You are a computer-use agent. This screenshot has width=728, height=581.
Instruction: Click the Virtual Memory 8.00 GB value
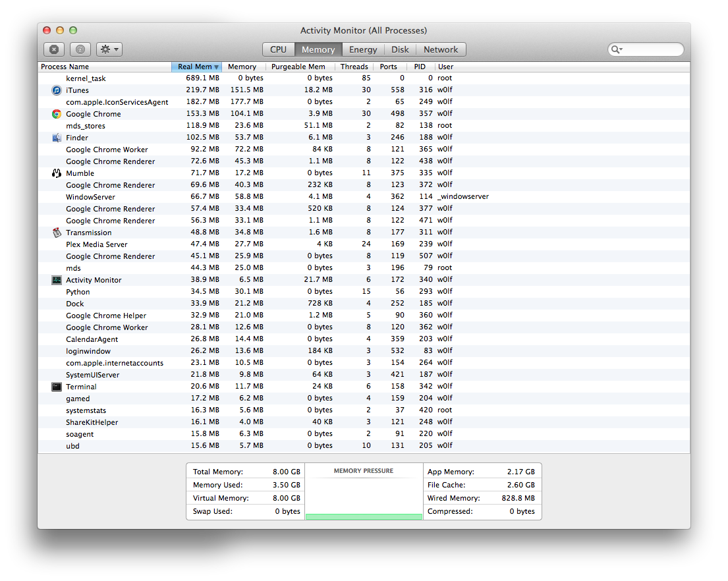(x=287, y=498)
